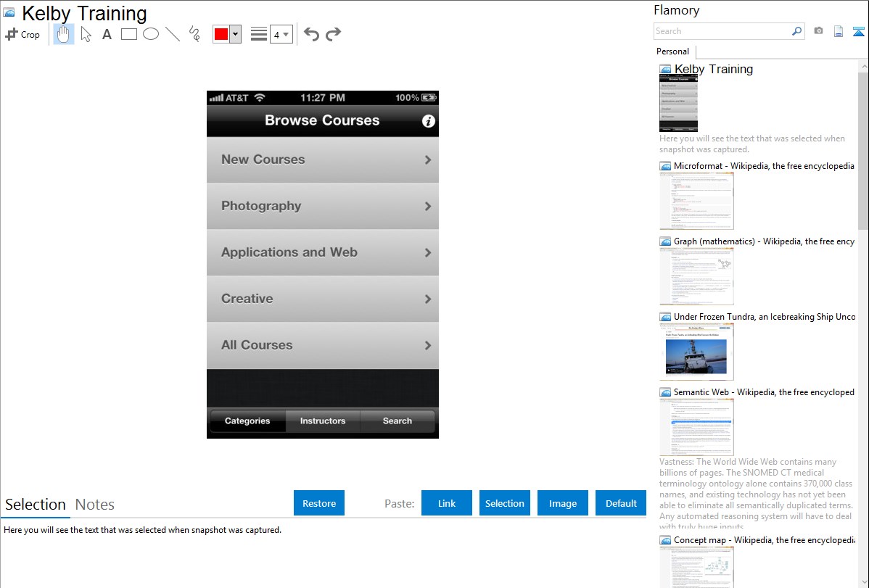869x588 pixels.
Task: Click the red color swatch
Action: (221, 34)
